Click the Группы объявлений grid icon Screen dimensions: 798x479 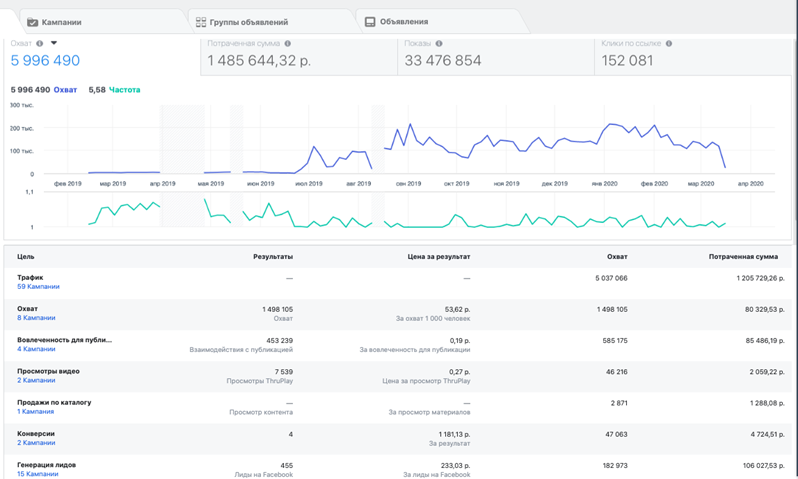point(201,22)
